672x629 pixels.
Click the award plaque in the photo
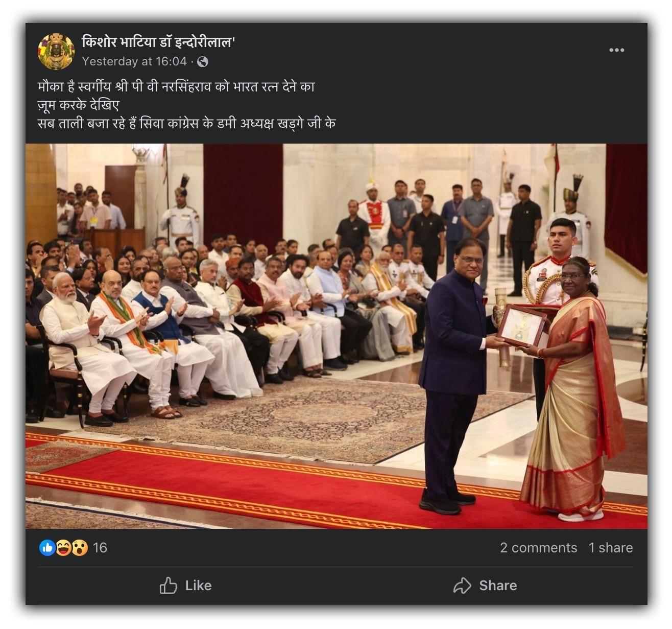521,325
